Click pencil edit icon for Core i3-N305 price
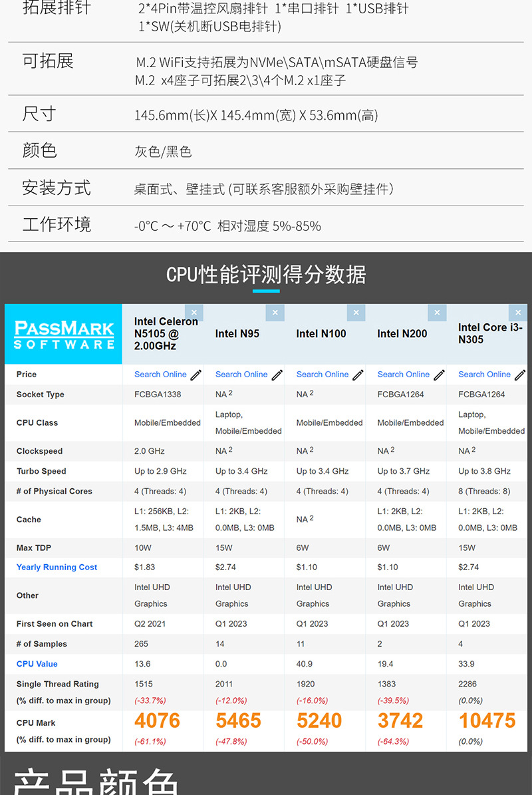Image resolution: width=532 pixels, height=795 pixels. 520,375
